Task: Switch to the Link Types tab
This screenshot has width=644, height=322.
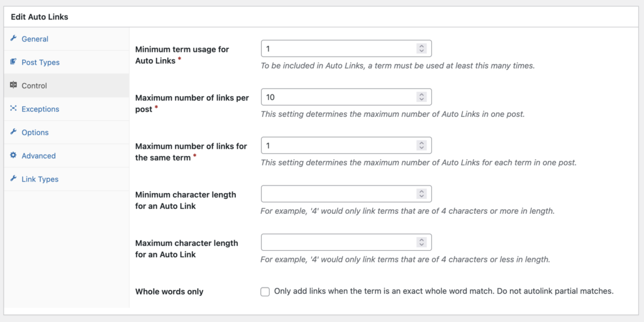Action: pyautogui.click(x=67, y=179)
